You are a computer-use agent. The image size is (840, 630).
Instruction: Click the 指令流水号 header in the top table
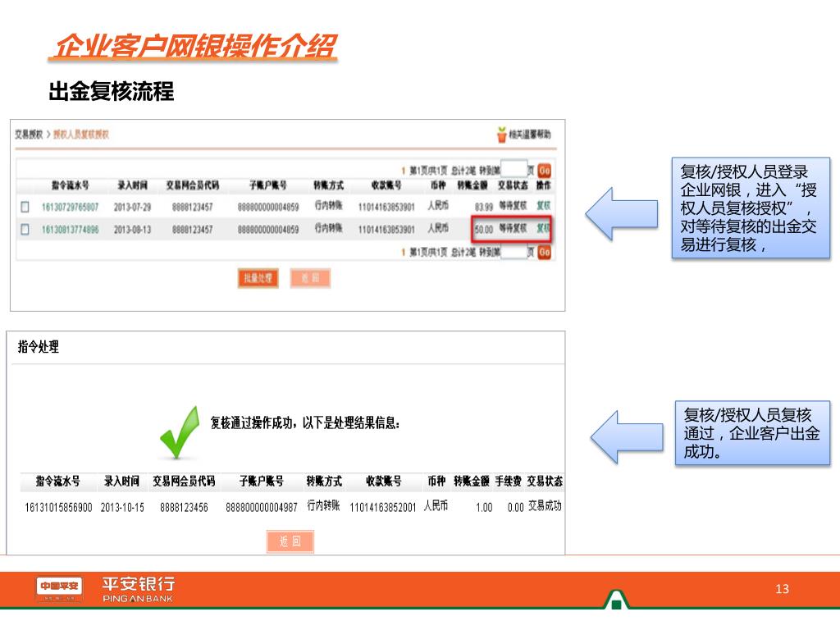(x=71, y=185)
